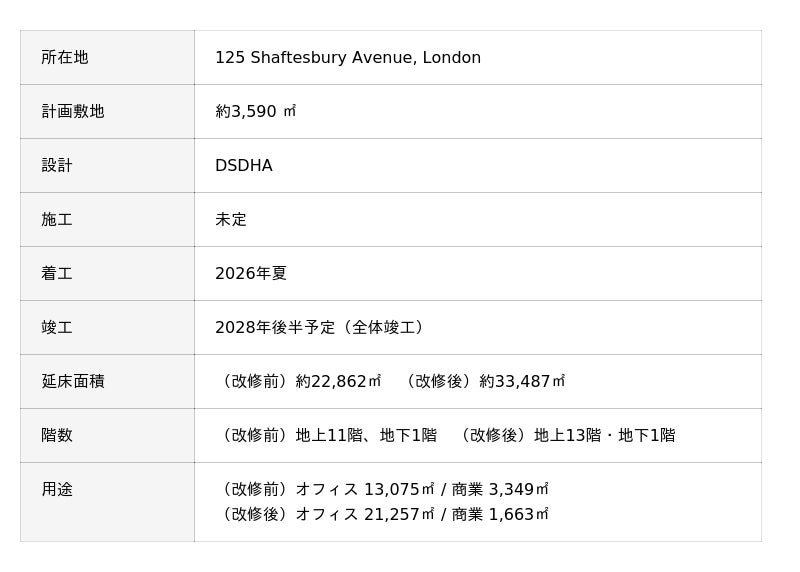Screen dimensions: 800x572
Task: Select the 設計 row label
Action: pos(57,166)
